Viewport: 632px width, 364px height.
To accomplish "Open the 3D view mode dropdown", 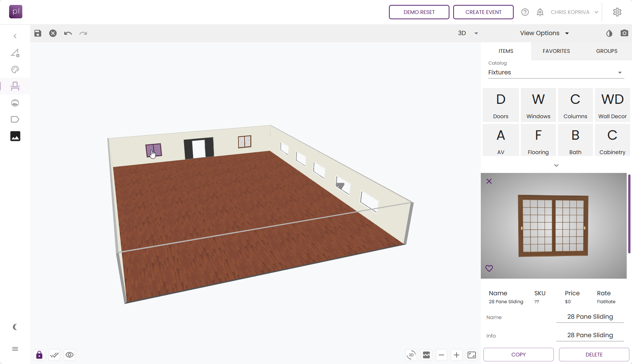I will click(468, 33).
